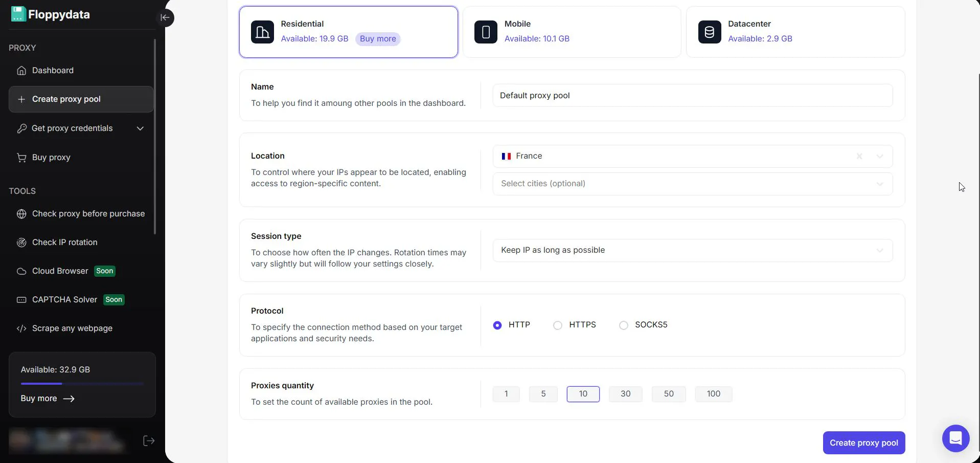Set proxies quantity to 50

point(669,394)
